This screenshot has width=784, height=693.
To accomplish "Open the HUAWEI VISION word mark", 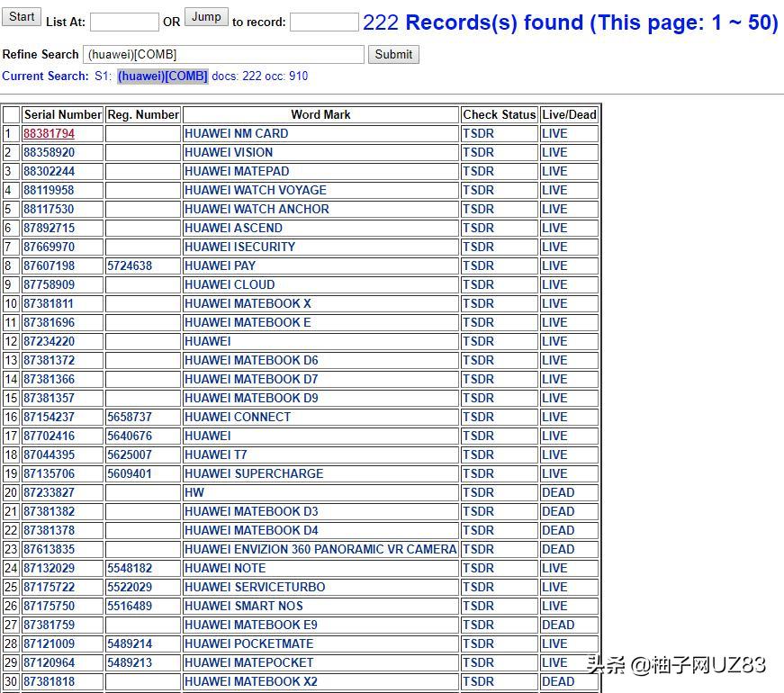I will pos(229,152).
